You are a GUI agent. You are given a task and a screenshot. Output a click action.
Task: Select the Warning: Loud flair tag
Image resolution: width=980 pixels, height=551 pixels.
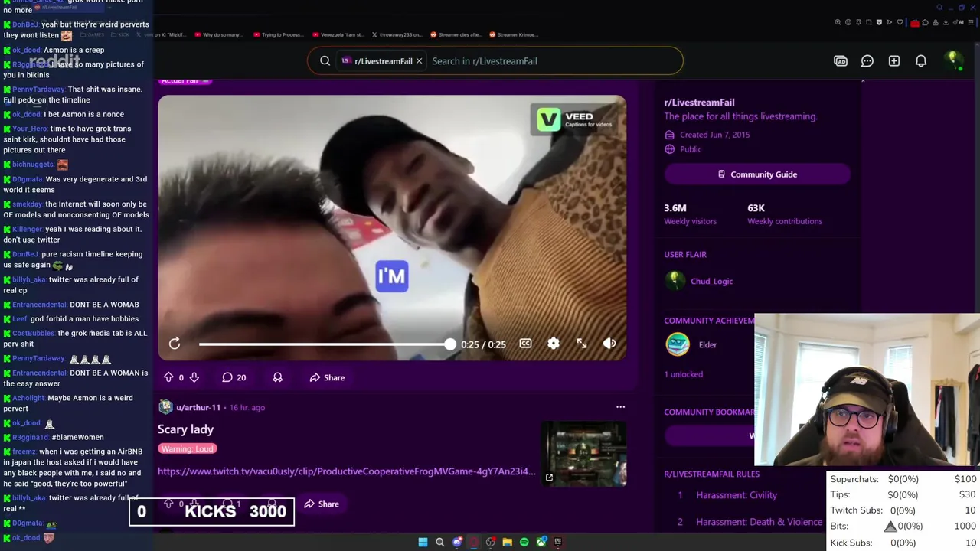pyautogui.click(x=188, y=448)
